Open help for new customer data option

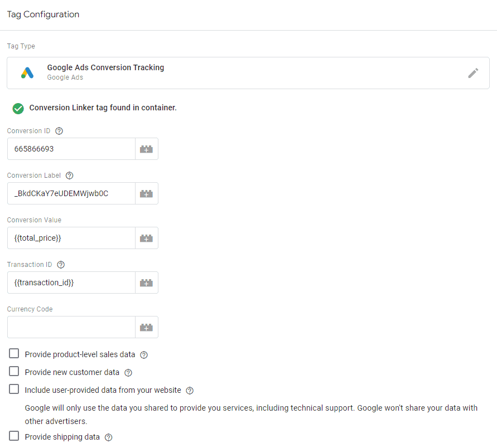click(x=128, y=373)
